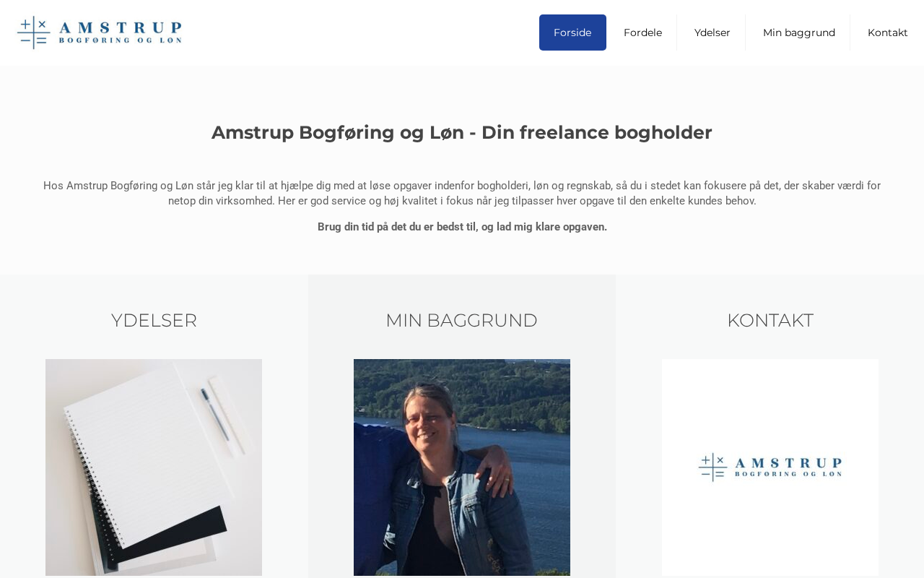924x578 pixels.
Task: Select Ydelser in the top navigation
Action: click(x=712, y=33)
